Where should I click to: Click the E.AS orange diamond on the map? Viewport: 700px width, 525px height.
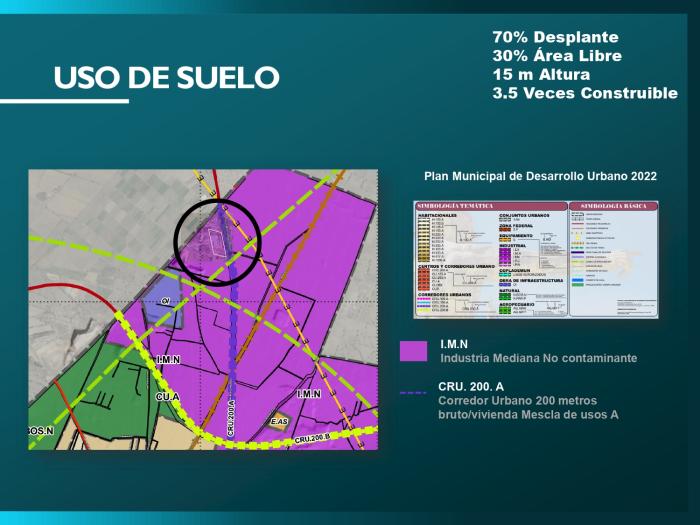tap(280, 423)
